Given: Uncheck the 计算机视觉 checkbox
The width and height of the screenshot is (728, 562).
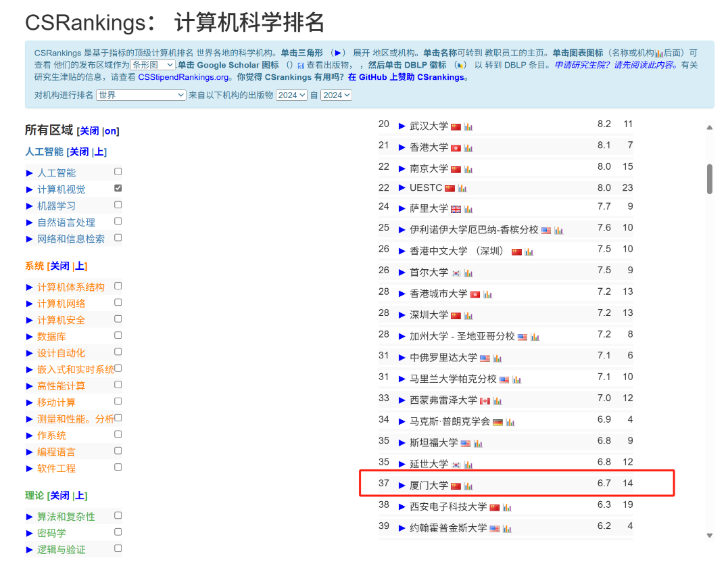Looking at the screenshot, I should [118, 188].
